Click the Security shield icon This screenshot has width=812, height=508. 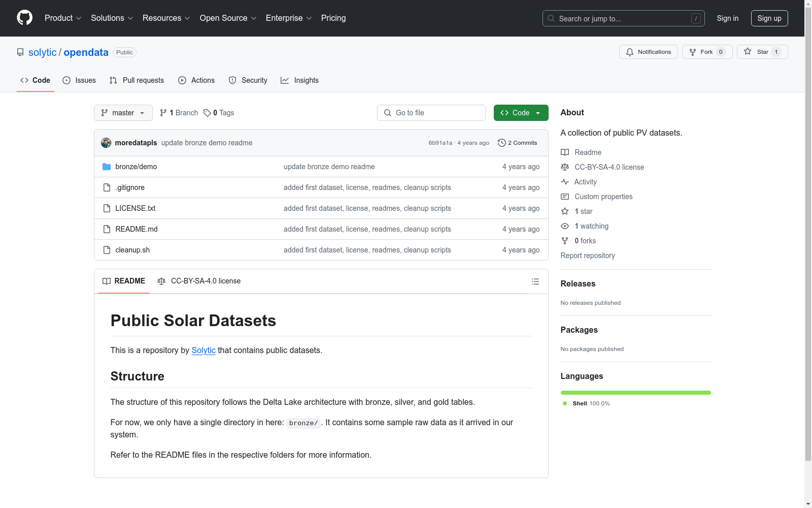[232, 80]
